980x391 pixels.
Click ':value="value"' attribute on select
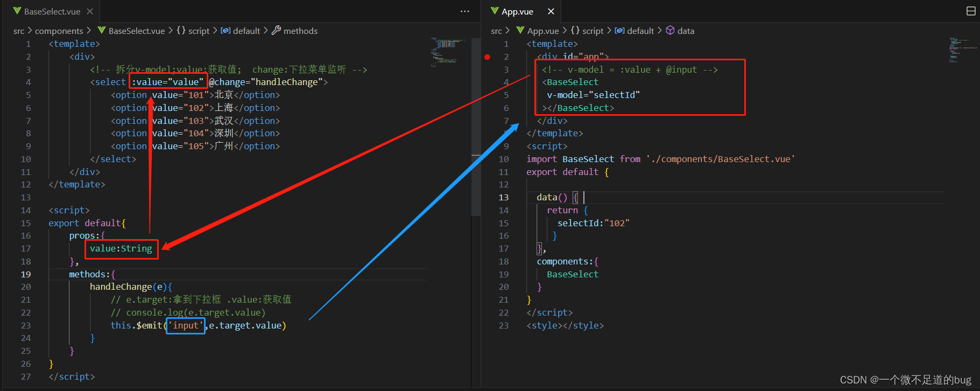click(168, 82)
